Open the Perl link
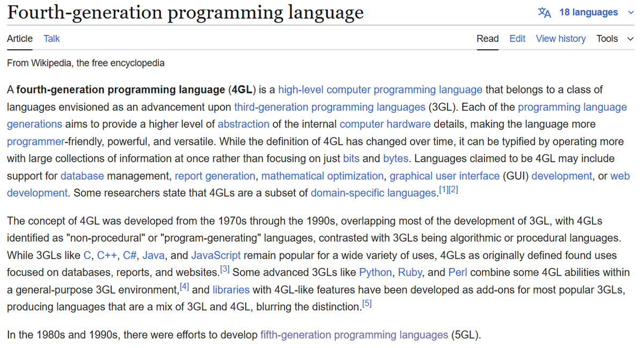644x348 pixels. tap(459, 272)
